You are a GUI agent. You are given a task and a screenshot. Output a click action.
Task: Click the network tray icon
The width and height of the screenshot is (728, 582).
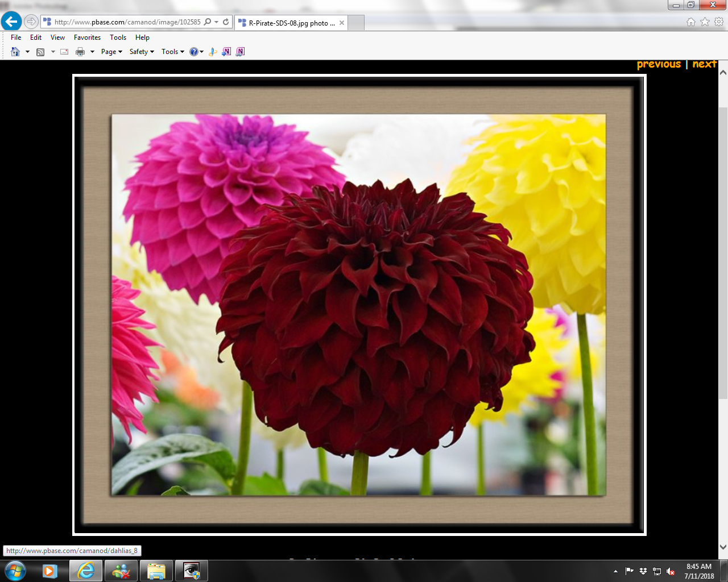tap(657, 571)
